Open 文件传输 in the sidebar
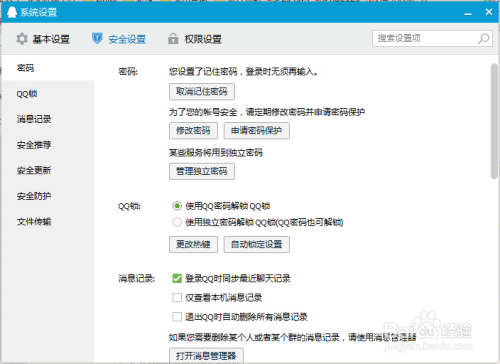Viewport: 500px width, 364px height. pos(48,222)
